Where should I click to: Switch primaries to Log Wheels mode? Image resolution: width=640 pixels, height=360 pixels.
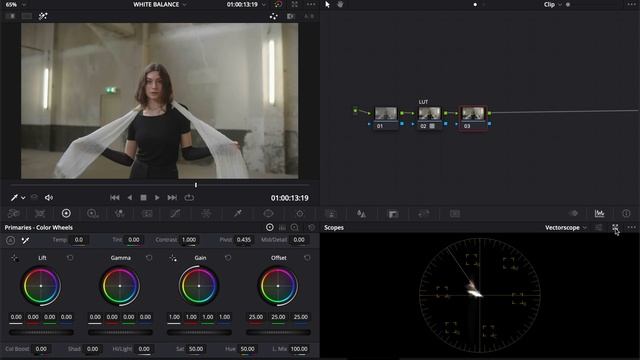click(294, 227)
